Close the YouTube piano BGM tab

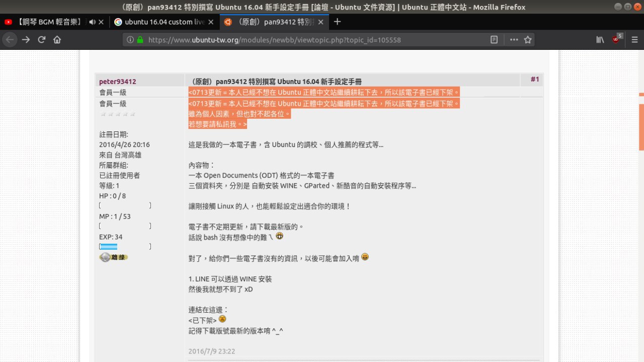coord(101,22)
